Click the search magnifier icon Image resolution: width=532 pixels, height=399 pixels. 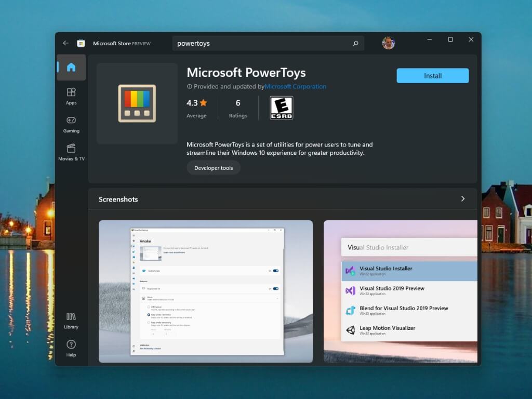(356, 44)
